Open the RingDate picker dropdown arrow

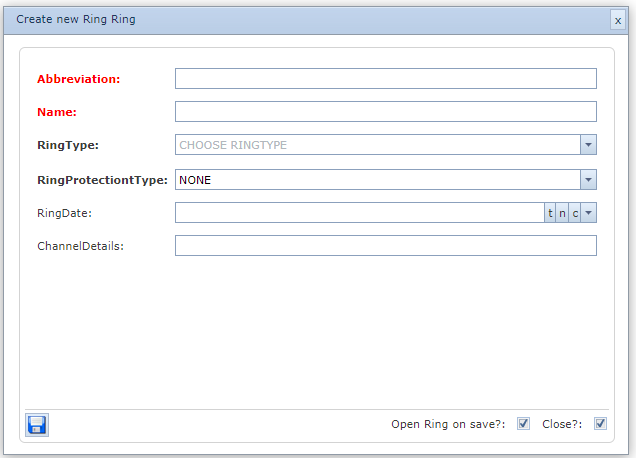[589, 213]
